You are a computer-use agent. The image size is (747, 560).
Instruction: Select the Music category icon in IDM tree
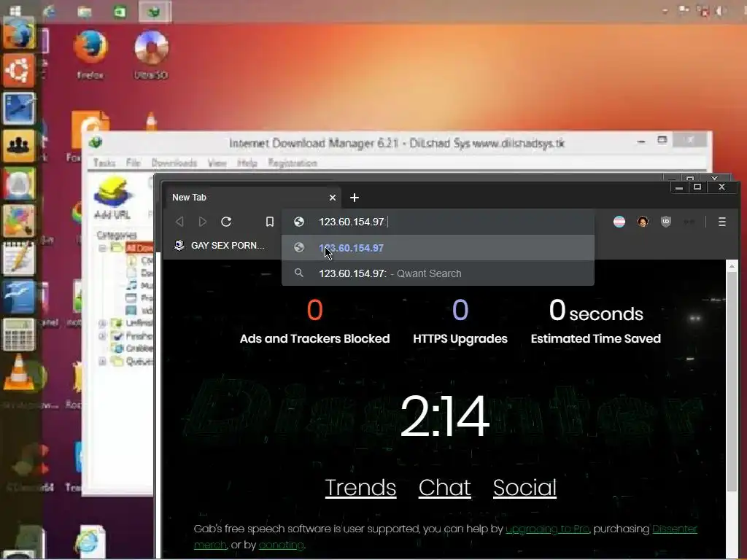131,285
